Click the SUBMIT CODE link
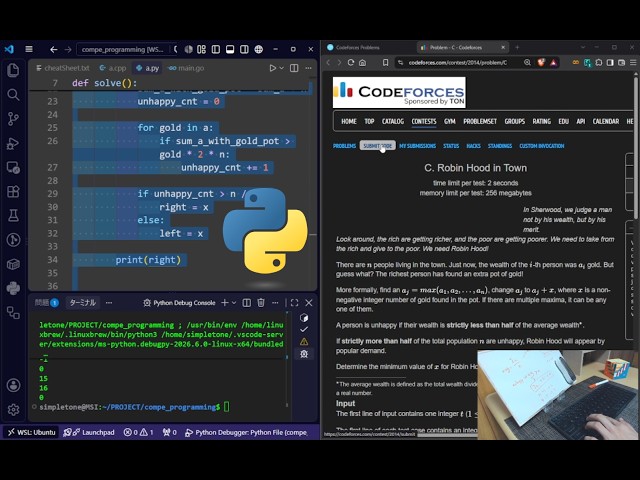The width and height of the screenshot is (640, 480). click(378, 146)
